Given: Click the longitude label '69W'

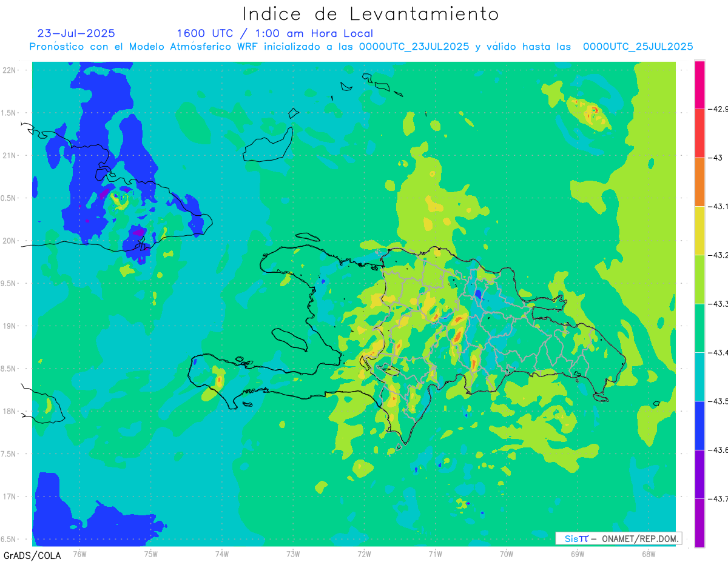Looking at the screenshot, I should 577,554.
